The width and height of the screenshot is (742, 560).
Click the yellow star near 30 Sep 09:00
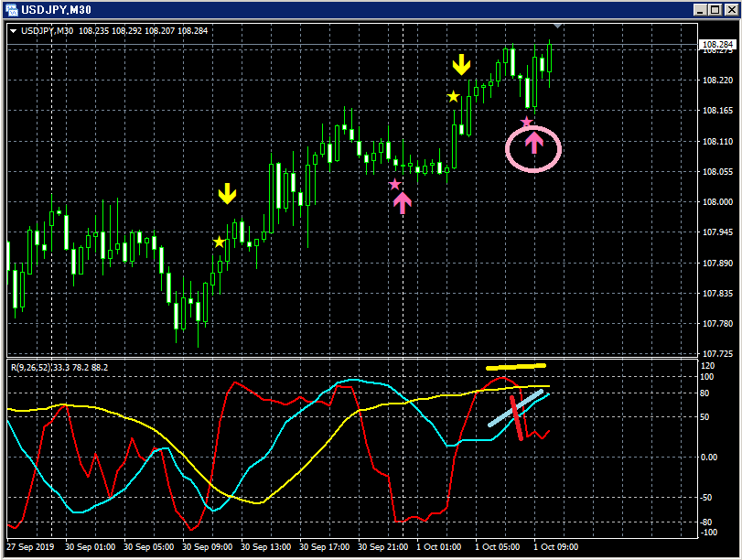pos(219,242)
